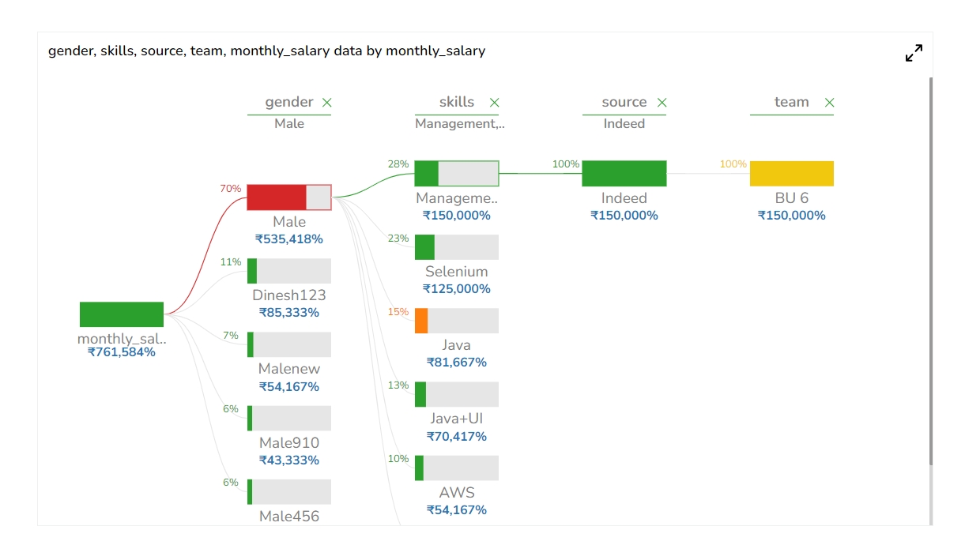Expand the AWS skill node bar
Screen dimensions: 965x560
[456, 468]
